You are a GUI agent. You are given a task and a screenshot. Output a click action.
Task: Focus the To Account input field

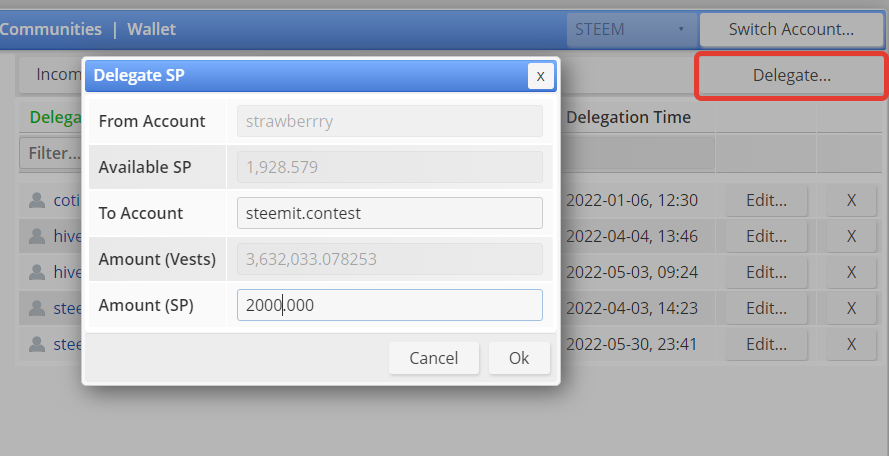(x=390, y=213)
